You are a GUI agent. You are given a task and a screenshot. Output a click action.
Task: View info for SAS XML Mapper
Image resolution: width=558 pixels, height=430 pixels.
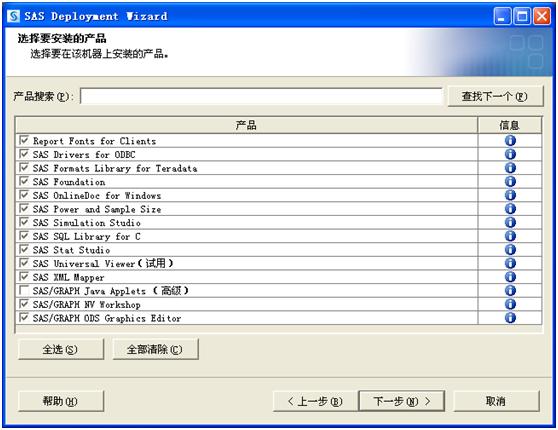(510, 277)
